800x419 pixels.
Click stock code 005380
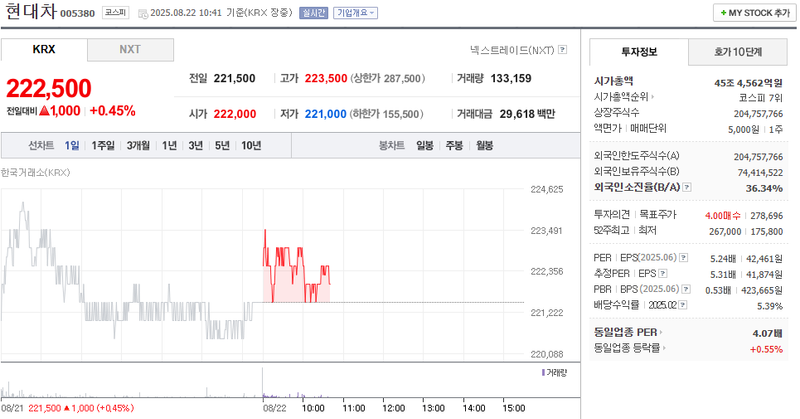(78, 13)
